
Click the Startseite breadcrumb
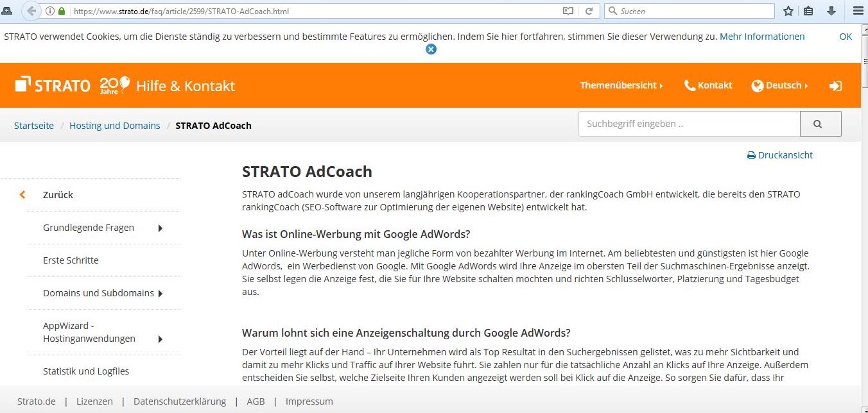(34, 126)
